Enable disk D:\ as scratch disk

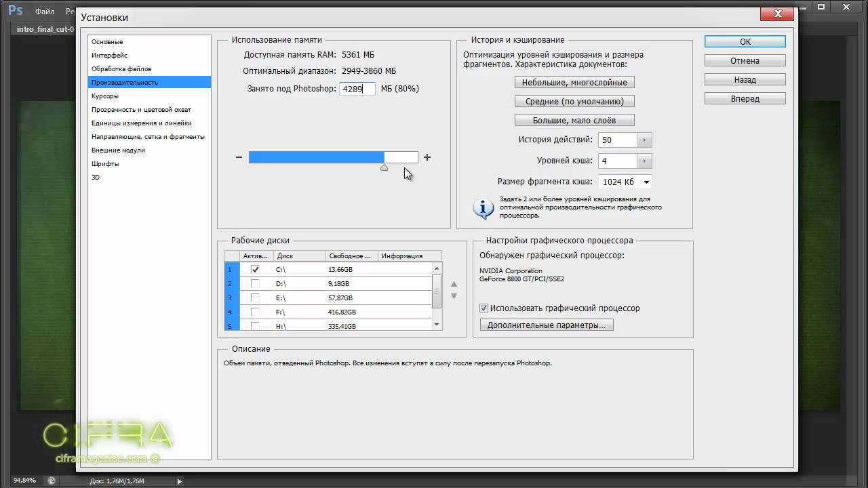255,283
